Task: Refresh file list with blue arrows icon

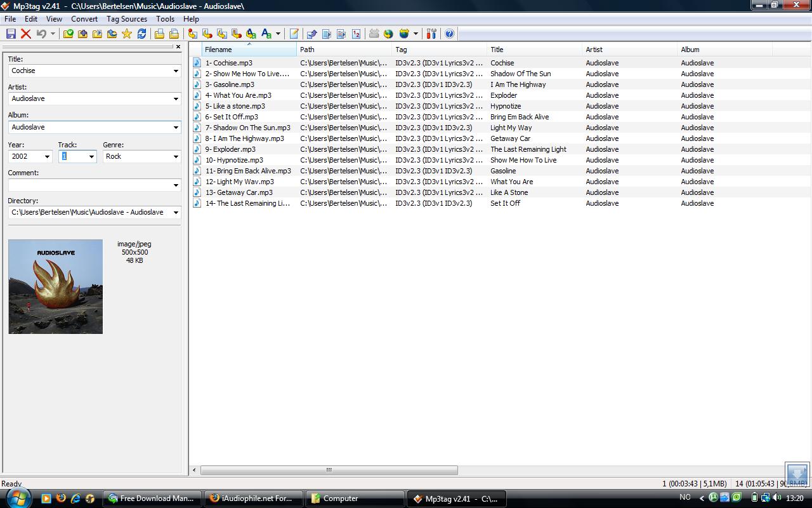Action: (x=141, y=34)
